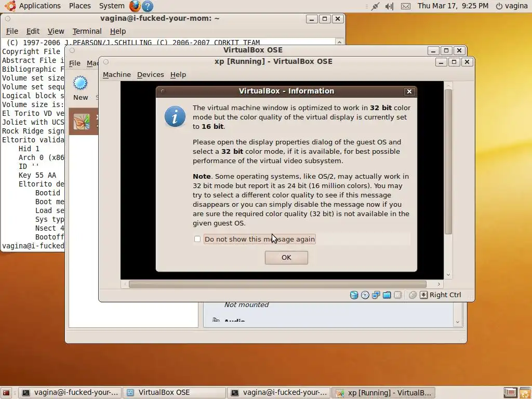
Task: Launch Firefox from the top panel
Action: [135, 6]
